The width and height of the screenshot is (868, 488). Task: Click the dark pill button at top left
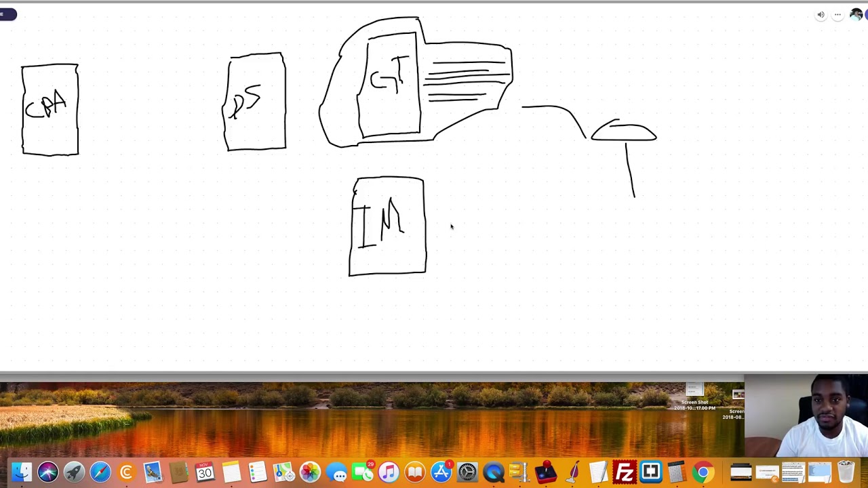pos(8,14)
